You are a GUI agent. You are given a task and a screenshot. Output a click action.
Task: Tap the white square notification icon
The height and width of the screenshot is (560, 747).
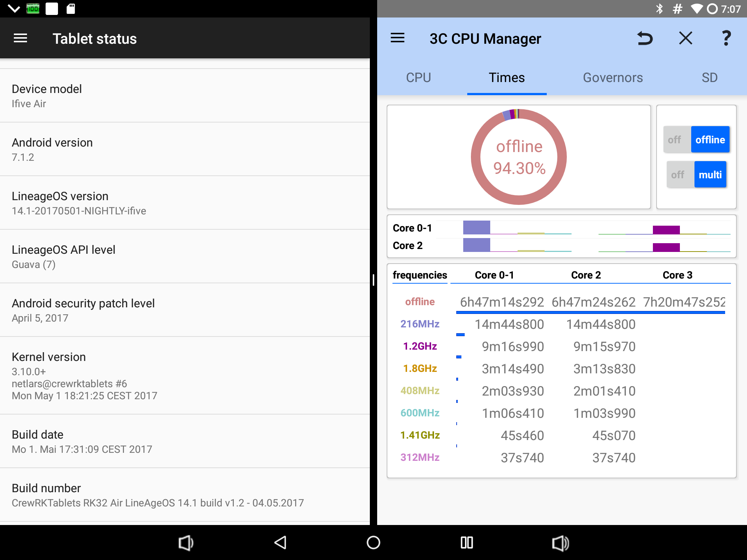coord(52,9)
